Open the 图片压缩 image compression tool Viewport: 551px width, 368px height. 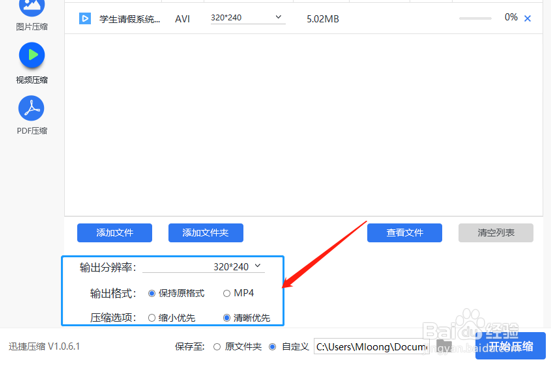click(x=32, y=14)
